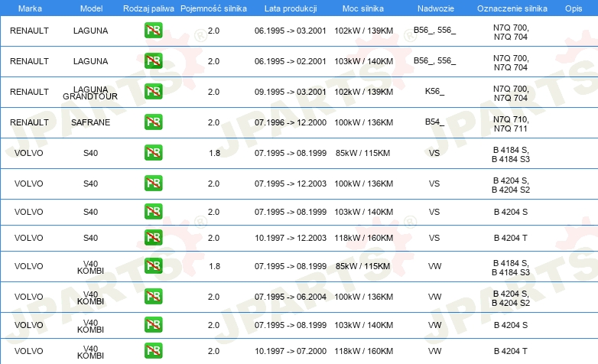This screenshot has width=598, height=364.
Task: Click fuel icon in Laguna 06.1995 -> 03.2001 row
Action: [153, 31]
